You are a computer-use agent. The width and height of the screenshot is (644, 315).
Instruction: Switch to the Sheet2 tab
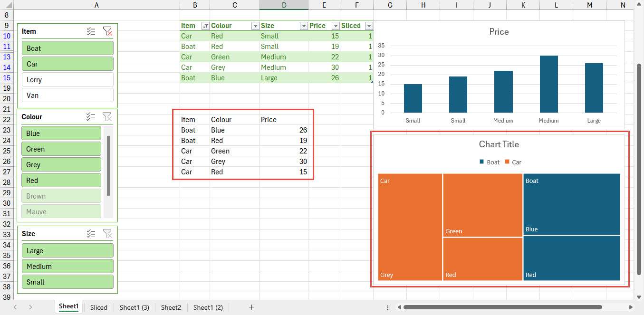171,307
